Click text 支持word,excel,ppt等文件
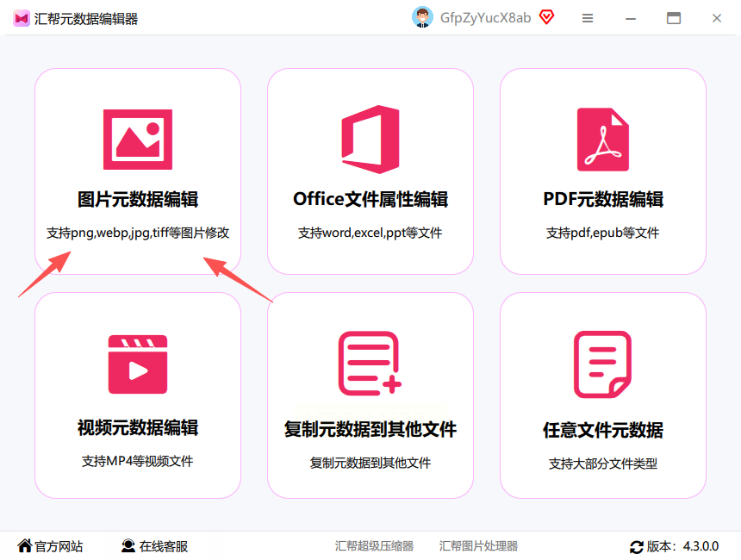 coord(370,233)
